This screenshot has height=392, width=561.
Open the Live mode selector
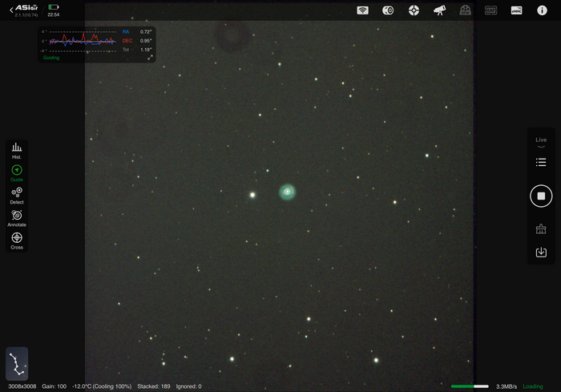[x=541, y=142]
